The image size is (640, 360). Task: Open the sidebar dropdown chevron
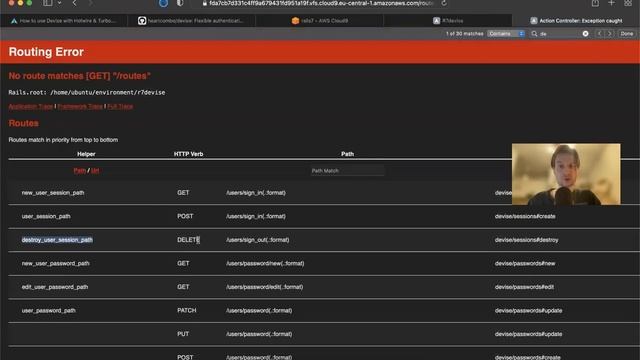pyautogui.click(x=59, y=3)
